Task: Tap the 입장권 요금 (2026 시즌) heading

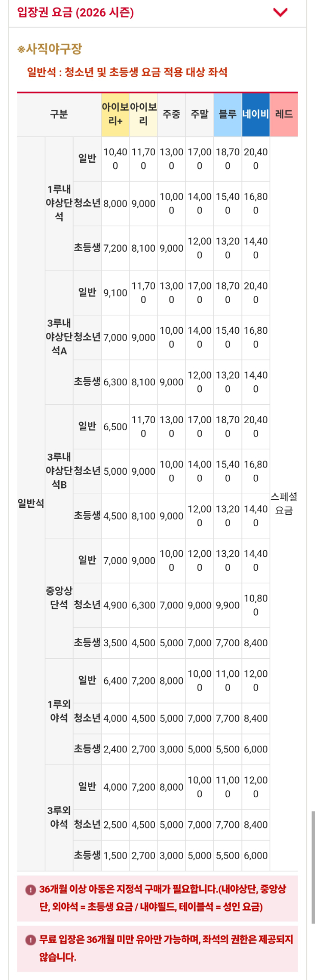Action: coord(76,12)
